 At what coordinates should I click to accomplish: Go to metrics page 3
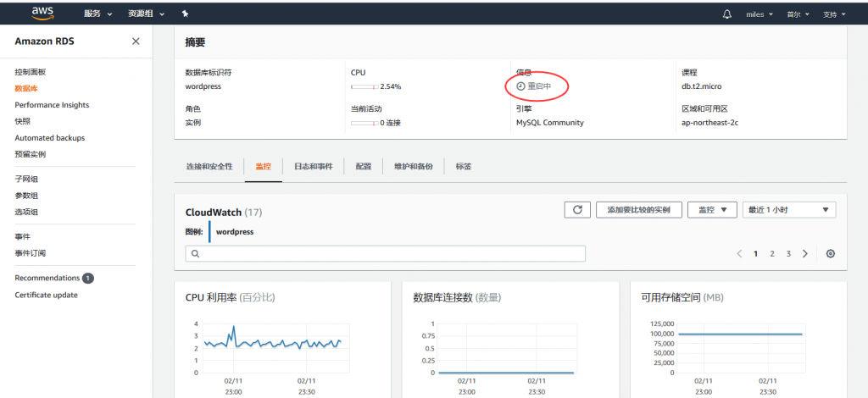[x=788, y=254]
